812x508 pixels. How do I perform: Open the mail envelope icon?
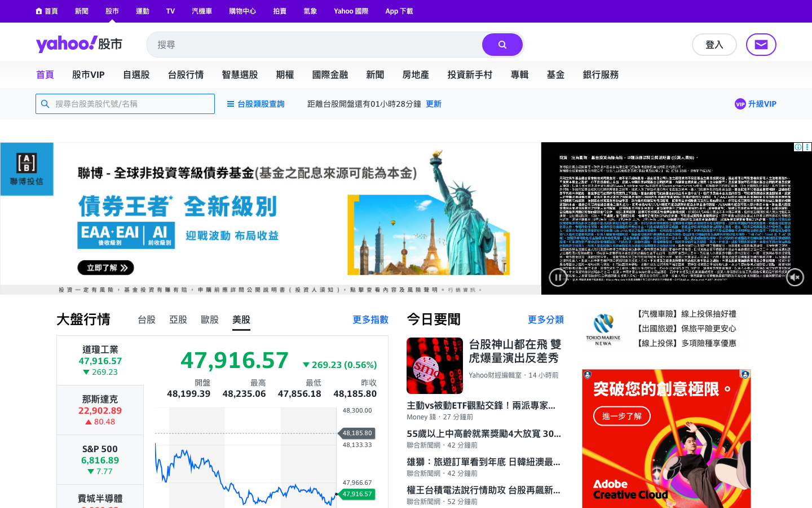pos(761,45)
